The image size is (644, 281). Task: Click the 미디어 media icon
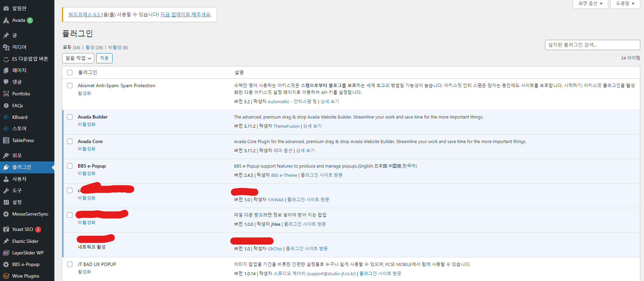(6, 47)
